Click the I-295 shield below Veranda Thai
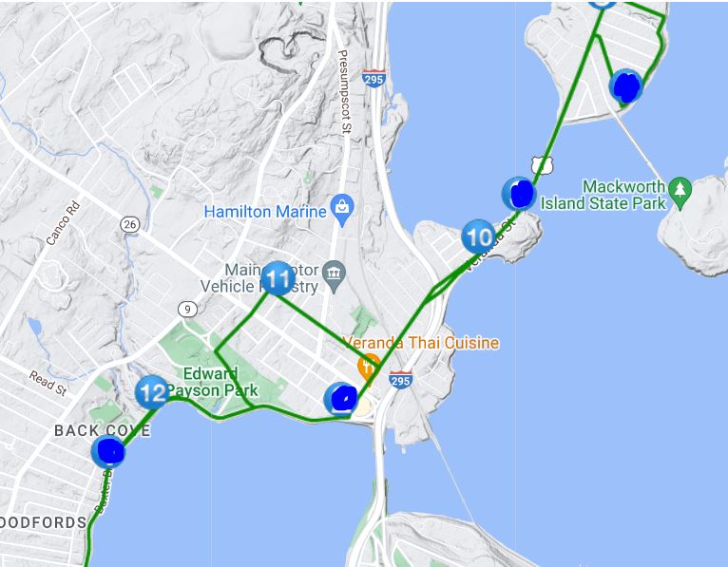 (401, 380)
